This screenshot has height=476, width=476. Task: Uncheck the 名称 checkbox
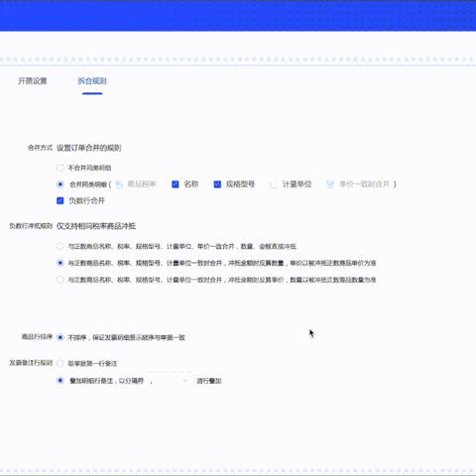click(x=176, y=184)
